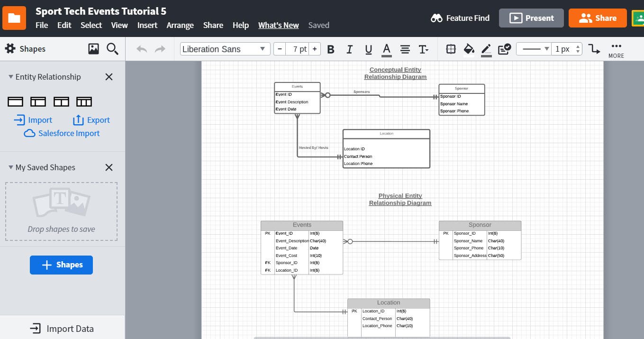
Task: Click the orange Share button
Action: coord(598,18)
